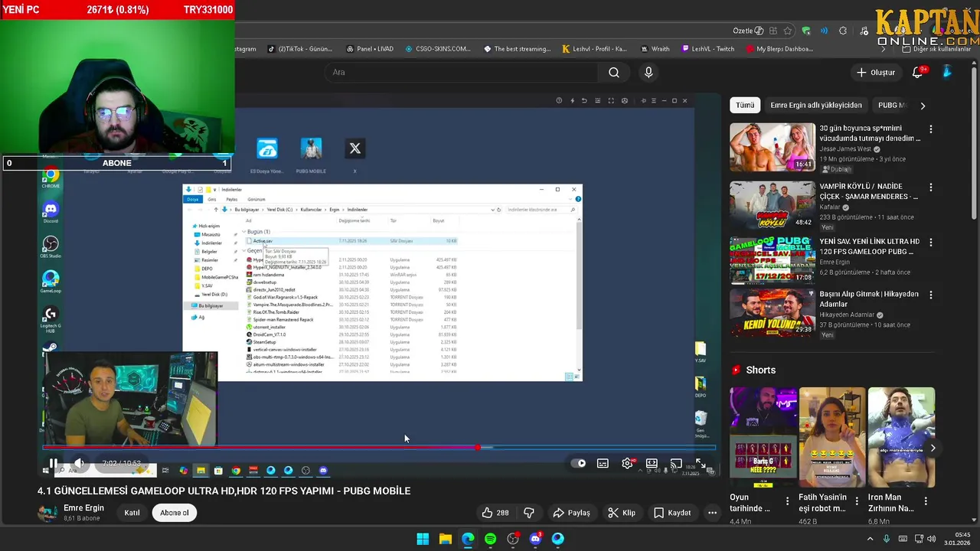Select the Tümü filter chip

tap(745, 105)
